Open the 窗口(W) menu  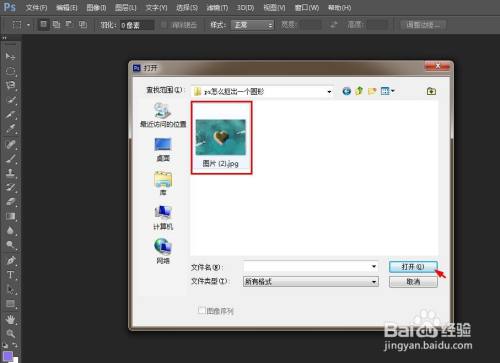307,7
